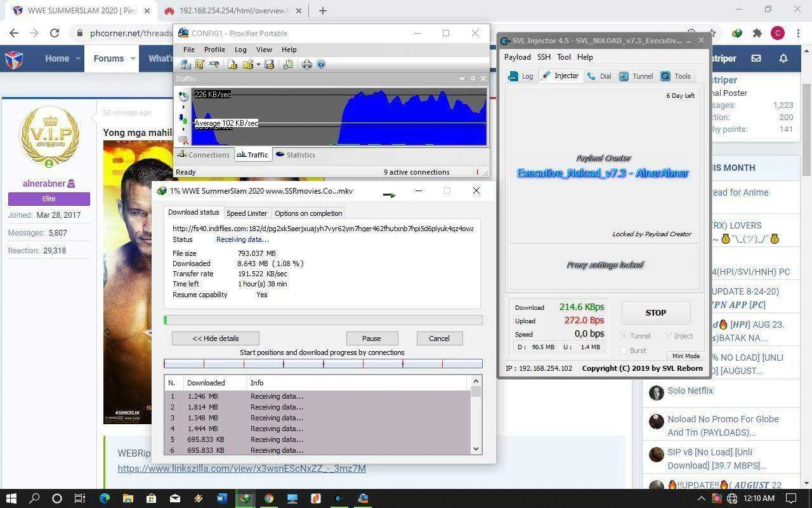Image resolution: width=812 pixels, height=508 pixels.
Task: Click Proxifier Proxy Servers toolbar icon
Action: pyautogui.click(x=185, y=64)
